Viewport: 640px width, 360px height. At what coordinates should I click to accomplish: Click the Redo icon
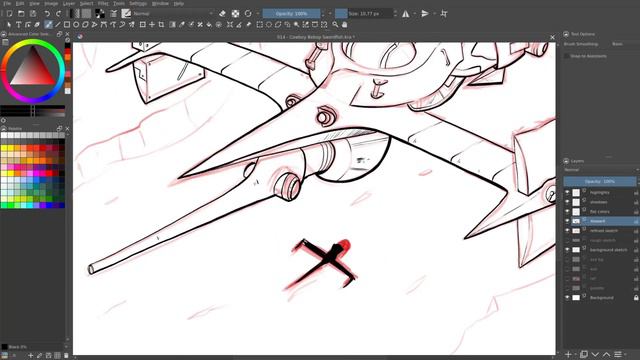click(58, 13)
